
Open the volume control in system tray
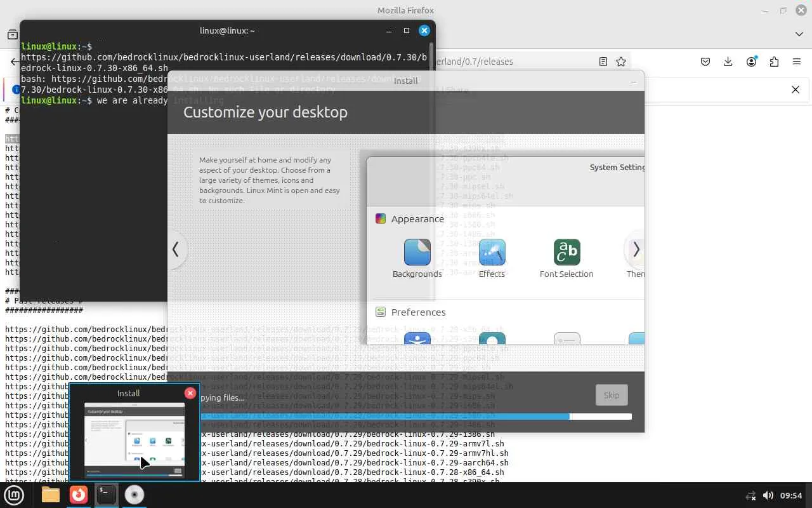tap(768, 495)
